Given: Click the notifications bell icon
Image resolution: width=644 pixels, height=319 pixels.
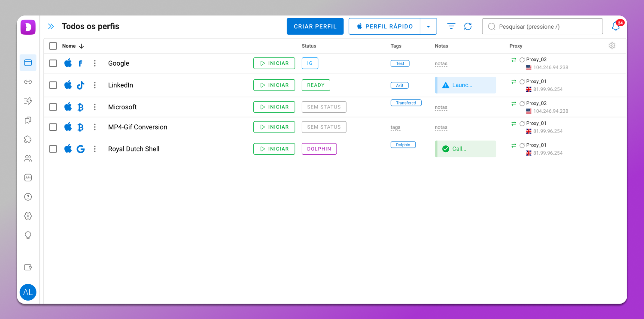Looking at the screenshot, I should point(615,27).
